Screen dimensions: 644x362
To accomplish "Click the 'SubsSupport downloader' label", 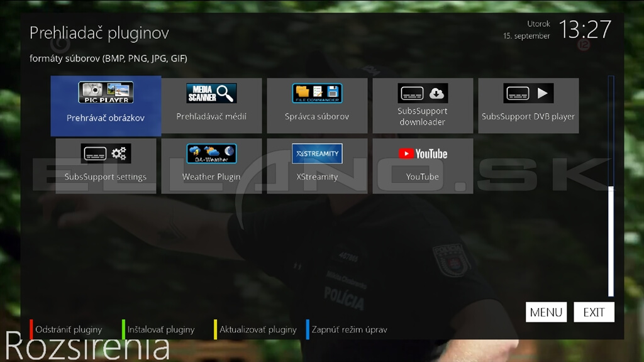I will point(423,116).
